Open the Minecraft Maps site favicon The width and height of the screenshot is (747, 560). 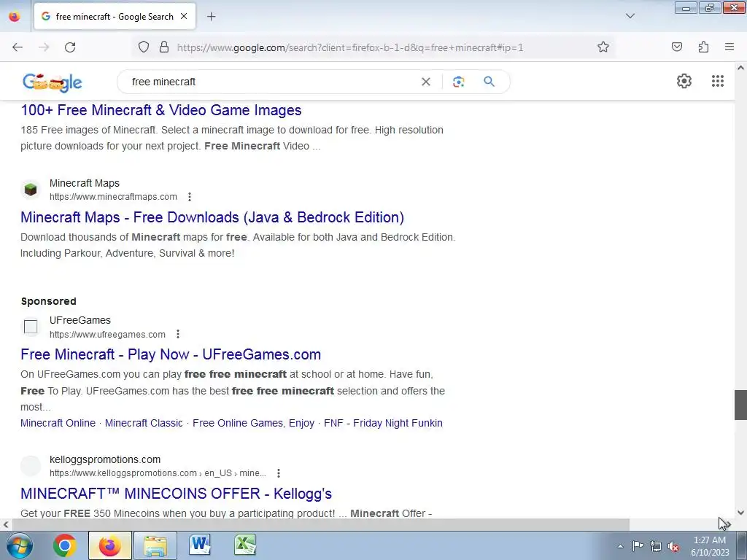[x=31, y=190]
